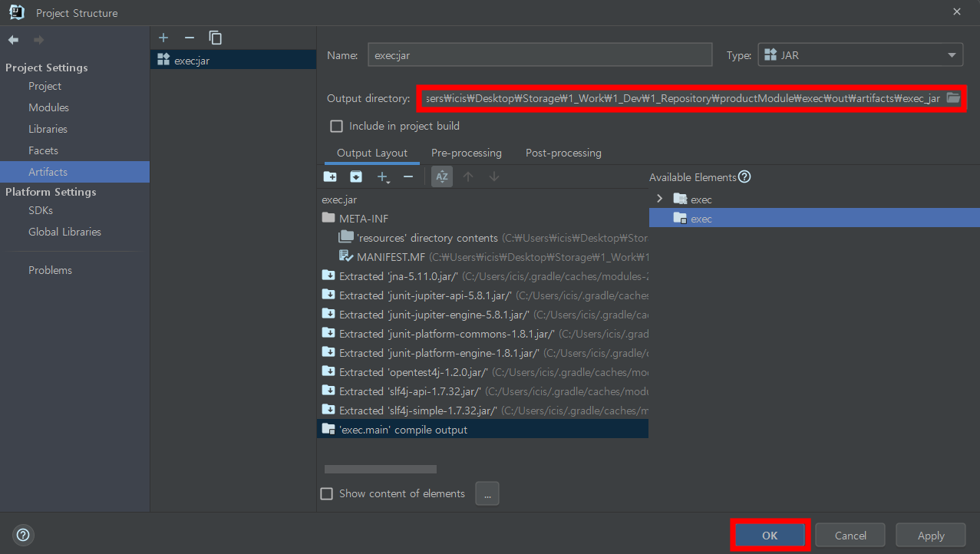Sort output layout elements alphabetically
Screen dimensions: 980x554
click(x=441, y=176)
